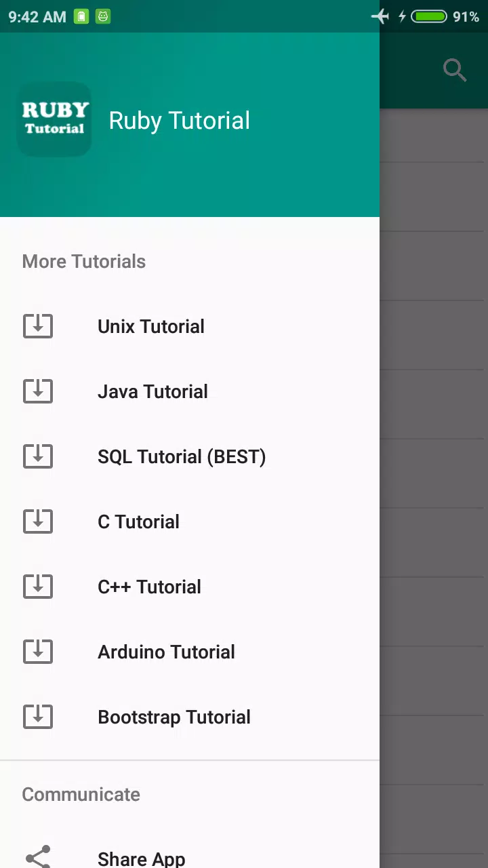
Task: Select SQL Tutorial (BEST) entry
Action: pos(190,456)
